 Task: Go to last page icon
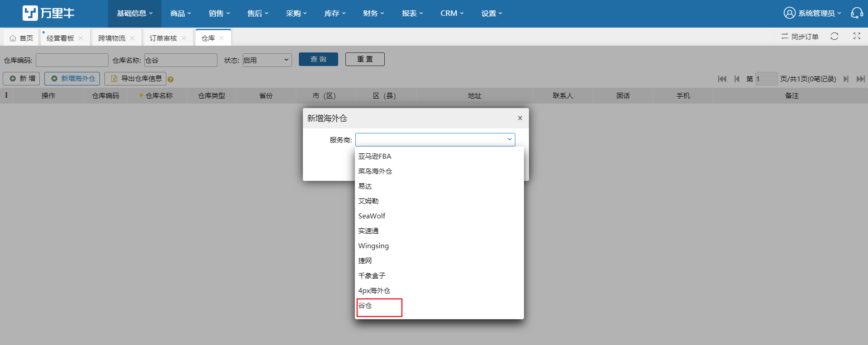coord(860,79)
